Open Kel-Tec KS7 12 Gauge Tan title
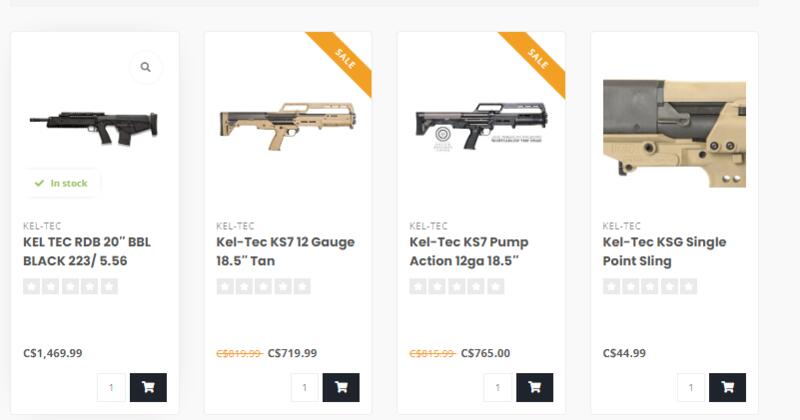 285,251
